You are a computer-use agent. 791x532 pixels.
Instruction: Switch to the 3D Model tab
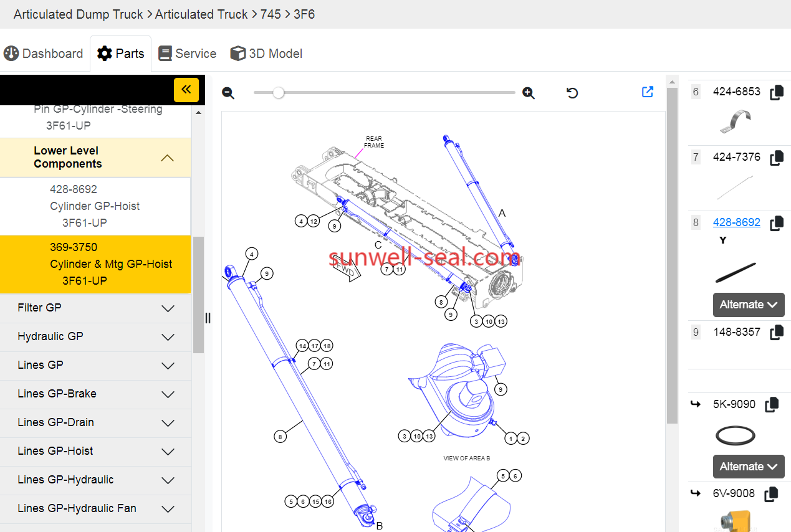pos(267,54)
